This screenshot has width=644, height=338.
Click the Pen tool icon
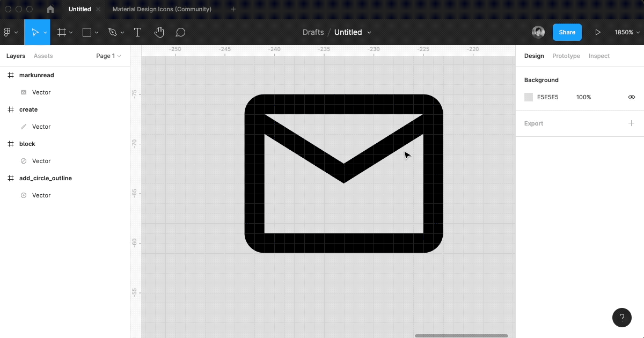coord(112,32)
